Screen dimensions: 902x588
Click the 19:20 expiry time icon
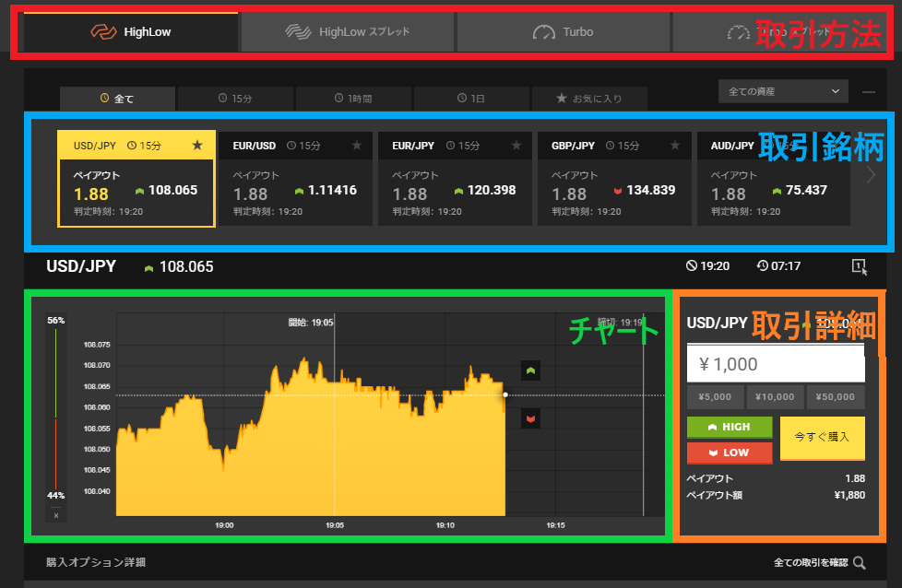(692, 265)
